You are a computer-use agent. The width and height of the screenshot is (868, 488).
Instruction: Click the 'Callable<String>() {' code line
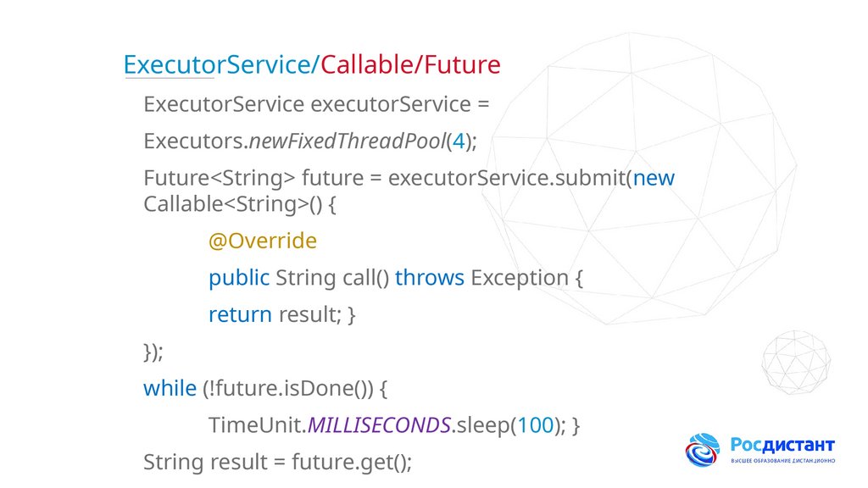tap(240, 204)
